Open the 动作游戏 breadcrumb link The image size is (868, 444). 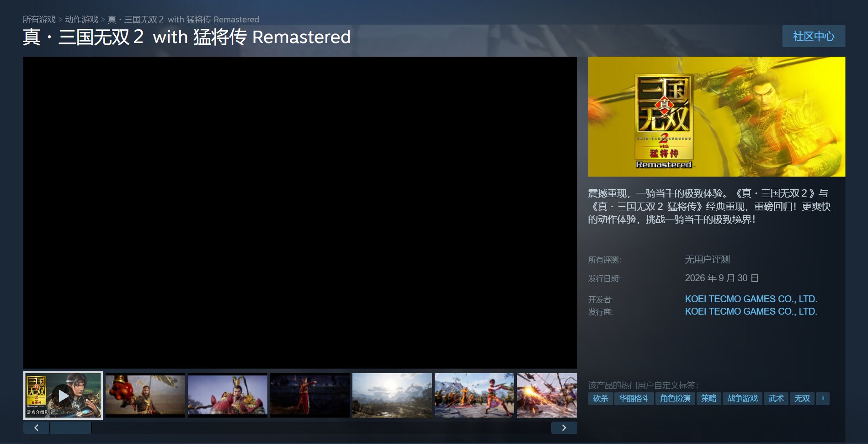point(81,20)
